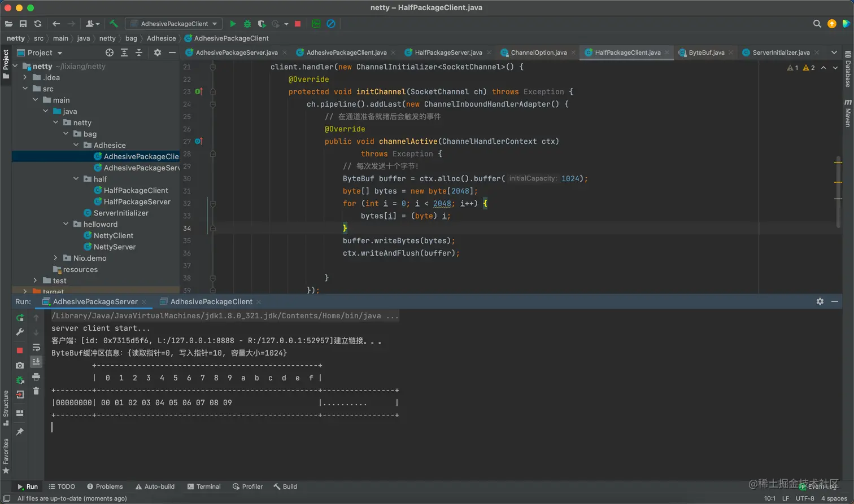
Task: Collapse all in Project panel
Action: click(x=139, y=52)
